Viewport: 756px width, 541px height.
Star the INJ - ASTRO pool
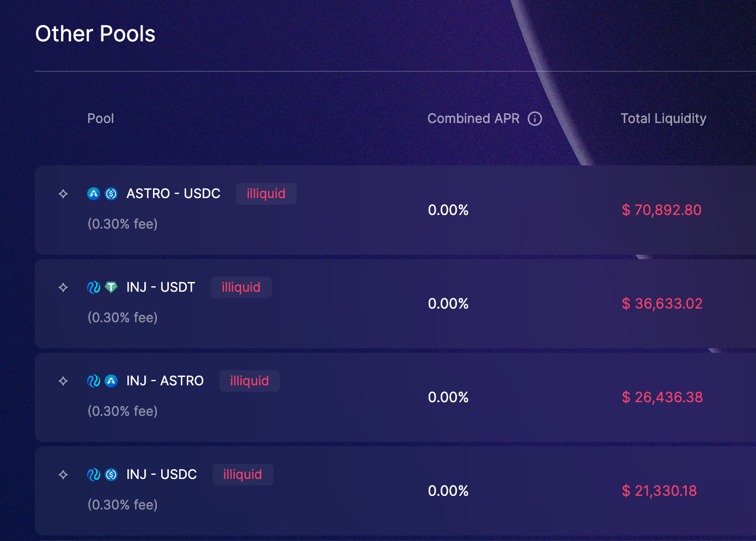(x=63, y=381)
